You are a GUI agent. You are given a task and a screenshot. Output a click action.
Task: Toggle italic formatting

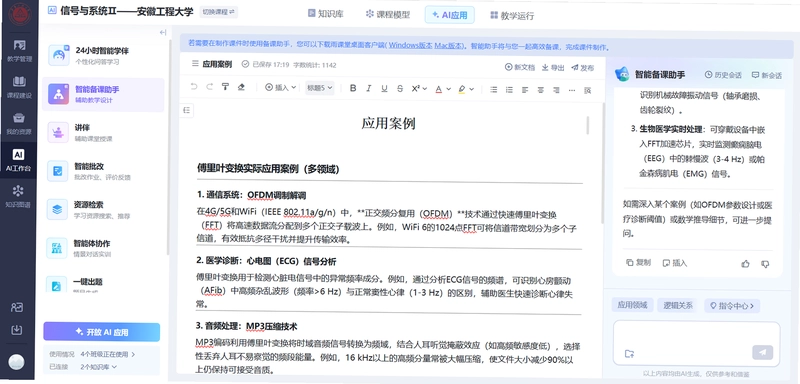click(x=368, y=88)
